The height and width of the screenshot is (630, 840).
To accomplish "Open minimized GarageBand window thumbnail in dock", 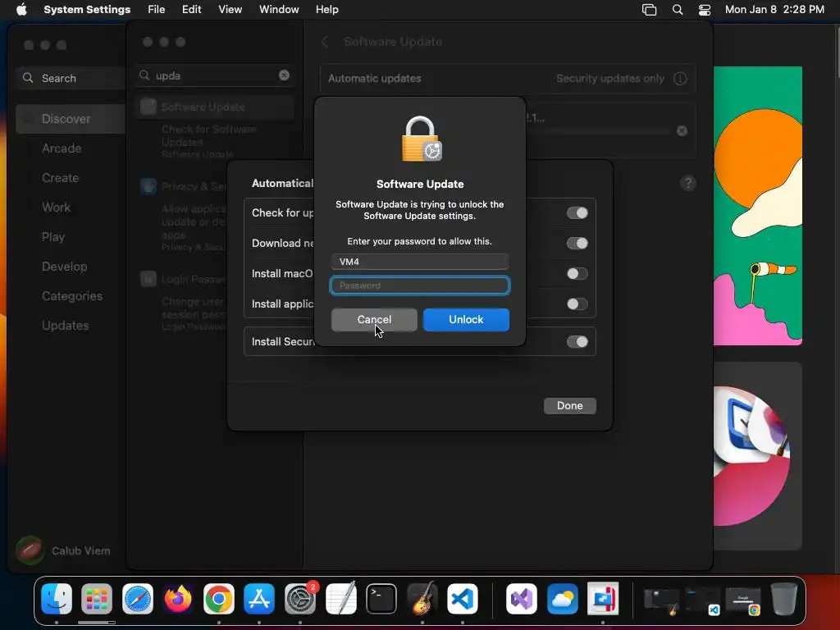I will click(662, 601).
